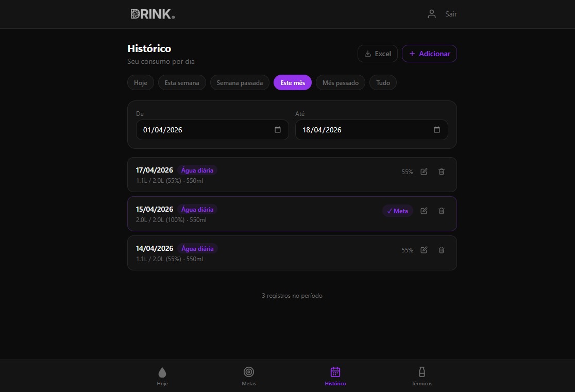Switch to the Hoje filter
Viewport: 575px width, 392px height.
click(x=140, y=82)
